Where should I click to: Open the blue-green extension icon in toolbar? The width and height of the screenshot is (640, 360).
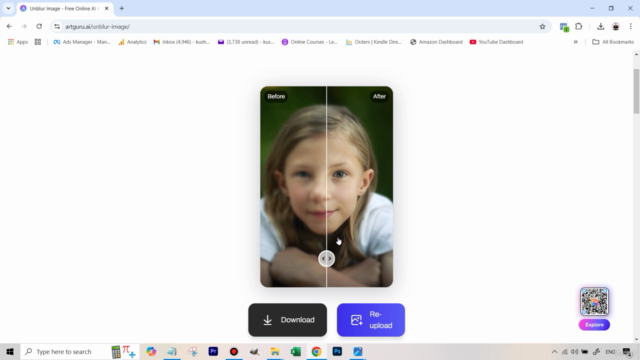564,27
